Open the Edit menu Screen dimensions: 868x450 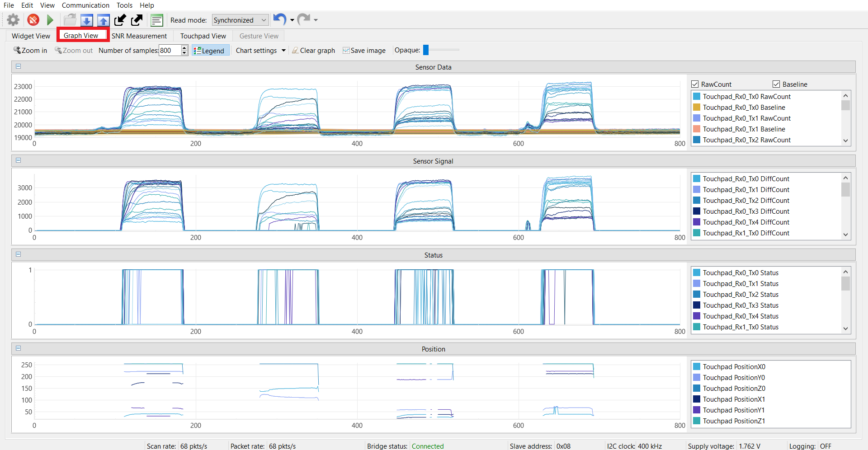[27, 5]
